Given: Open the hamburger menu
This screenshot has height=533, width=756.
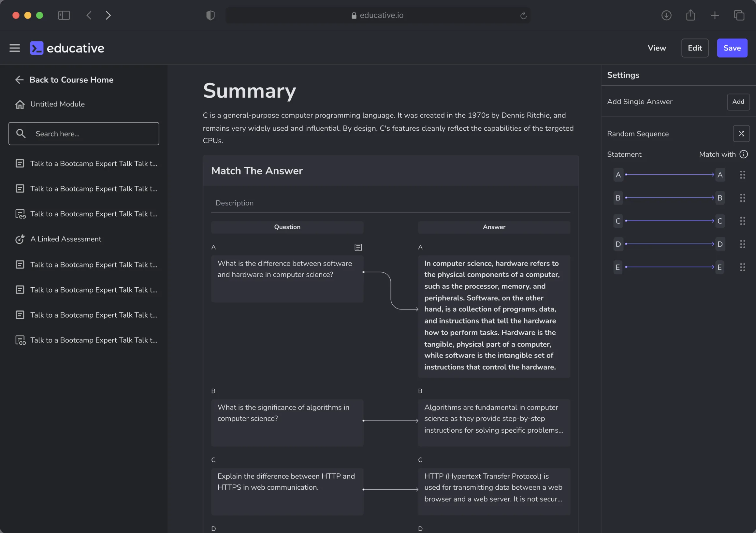Looking at the screenshot, I should (14, 48).
